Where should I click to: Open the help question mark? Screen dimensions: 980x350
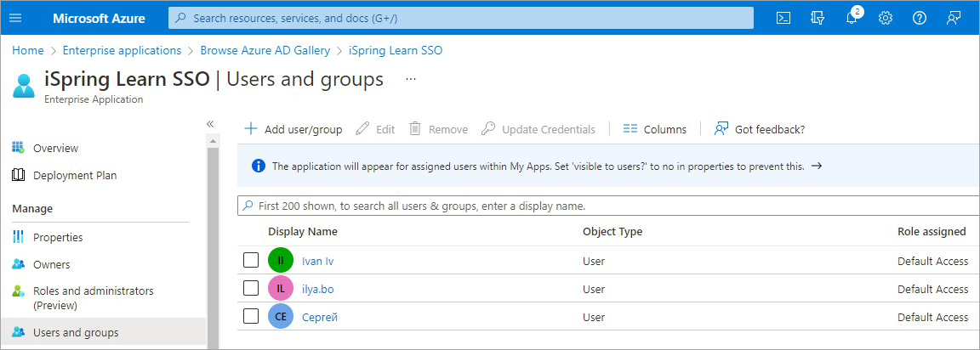tap(920, 18)
